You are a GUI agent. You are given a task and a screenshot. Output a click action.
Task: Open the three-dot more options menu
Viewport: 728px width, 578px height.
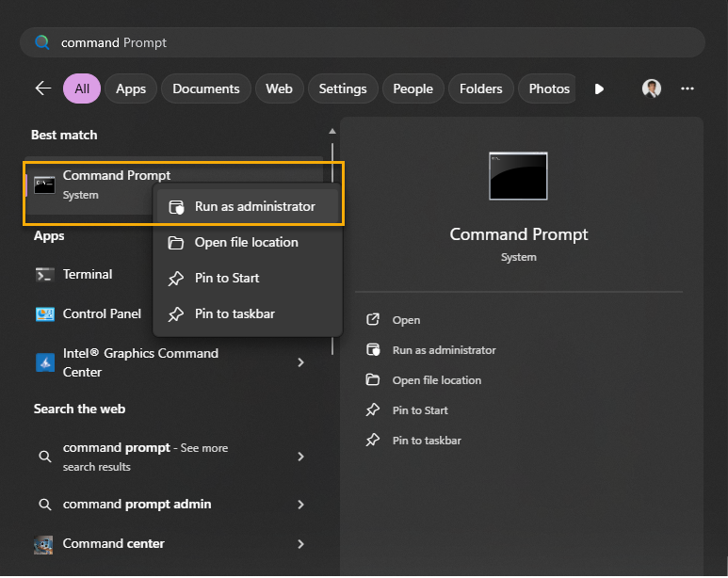coord(688,88)
